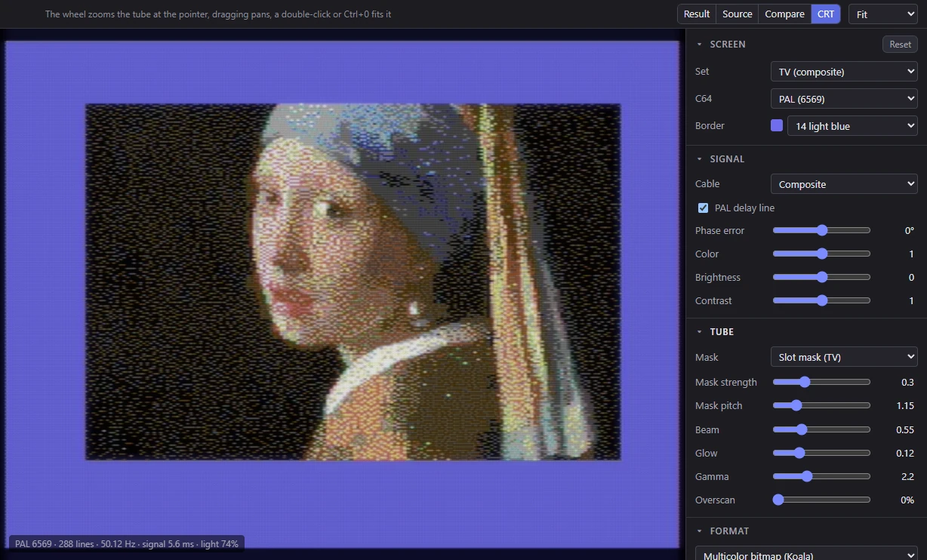Click the Mask pitch value 1.15
Image resolution: width=927 pixels, height=560 pixels.
click(904, 406)
